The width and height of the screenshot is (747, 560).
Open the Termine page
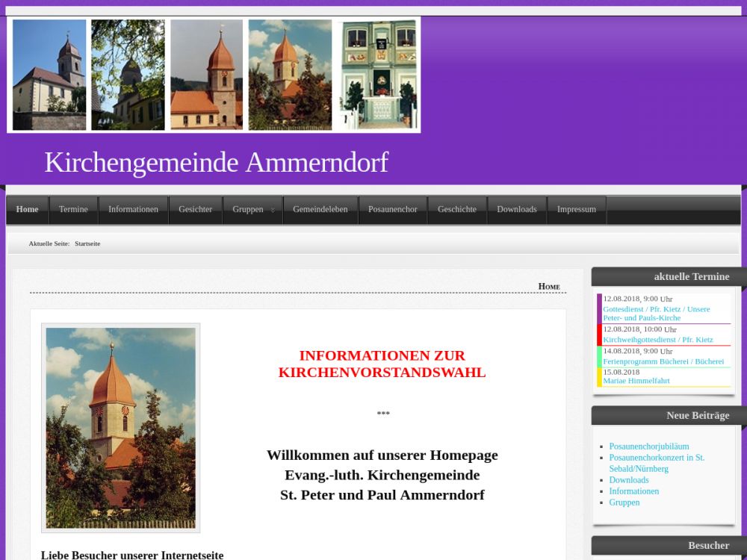tap(73, 210)
